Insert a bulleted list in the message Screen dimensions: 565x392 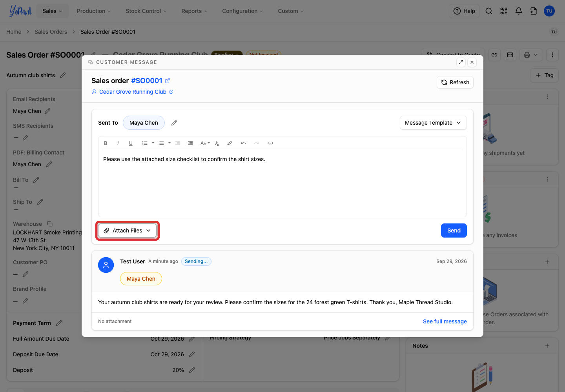[161, 143]
